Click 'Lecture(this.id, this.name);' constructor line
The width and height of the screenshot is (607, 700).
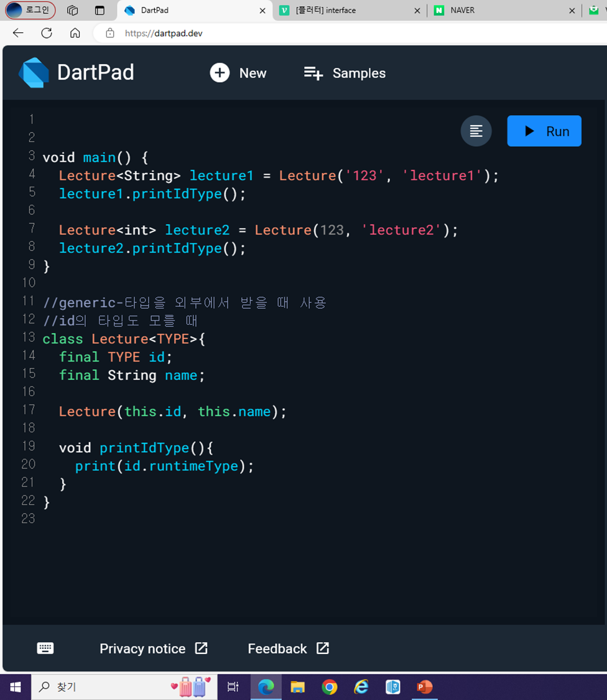(x=172, y=412)
